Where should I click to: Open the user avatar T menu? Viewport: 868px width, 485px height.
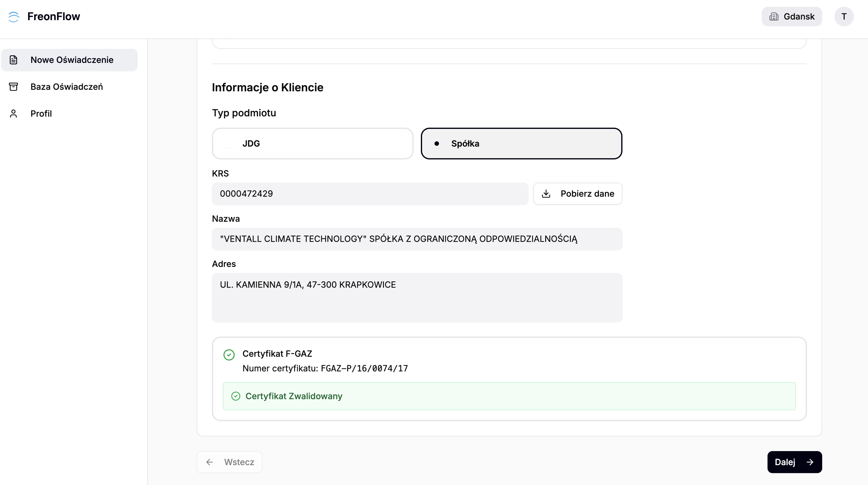coord(844,16)
